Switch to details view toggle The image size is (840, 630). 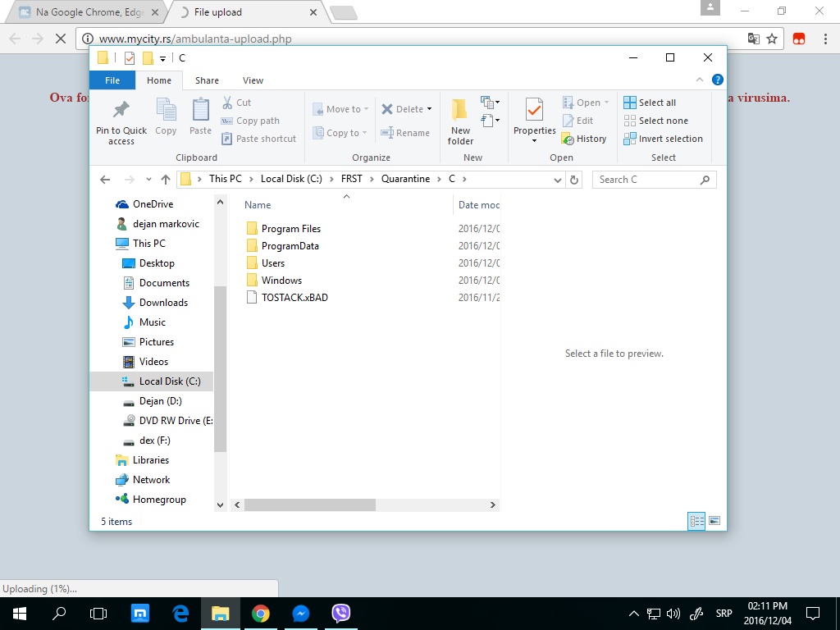(696, 521)
